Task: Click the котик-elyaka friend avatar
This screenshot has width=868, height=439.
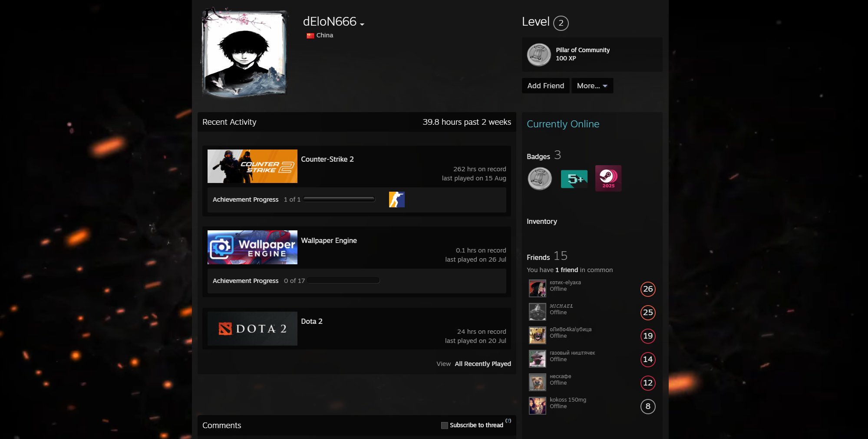Action: click(x=538, y=289)
